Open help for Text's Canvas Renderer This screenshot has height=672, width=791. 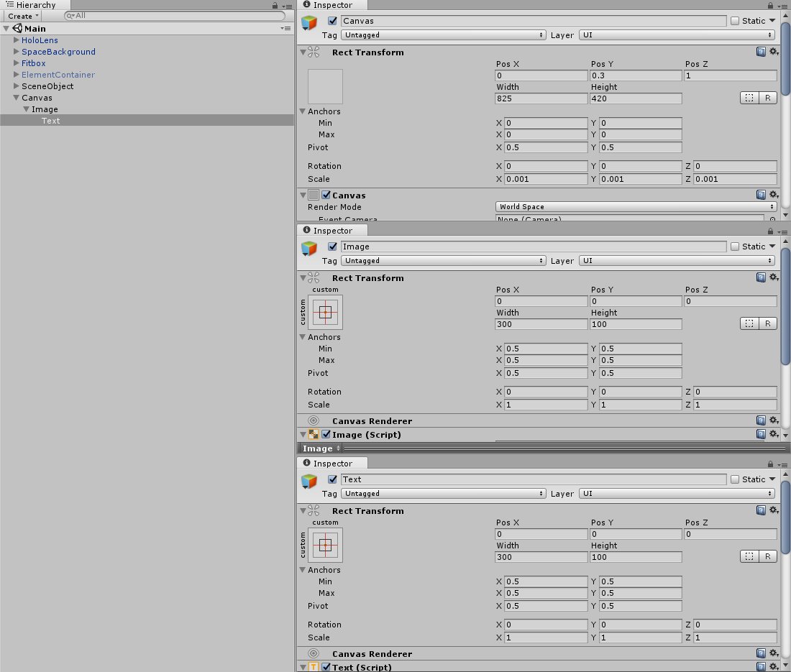coord(761,653)
